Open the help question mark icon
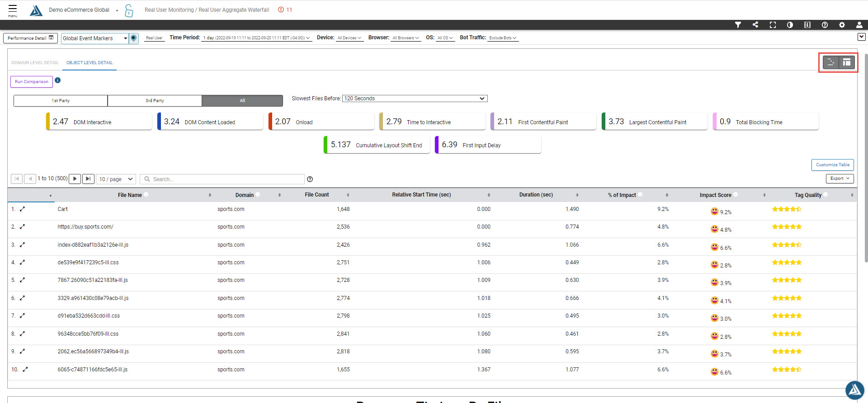 point(825,25)
